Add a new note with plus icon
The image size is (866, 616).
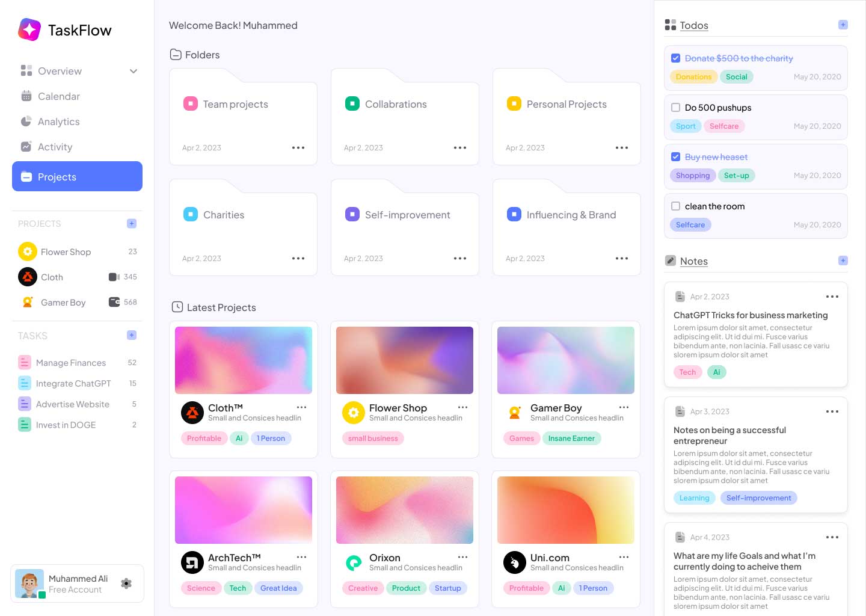(843, 260)
